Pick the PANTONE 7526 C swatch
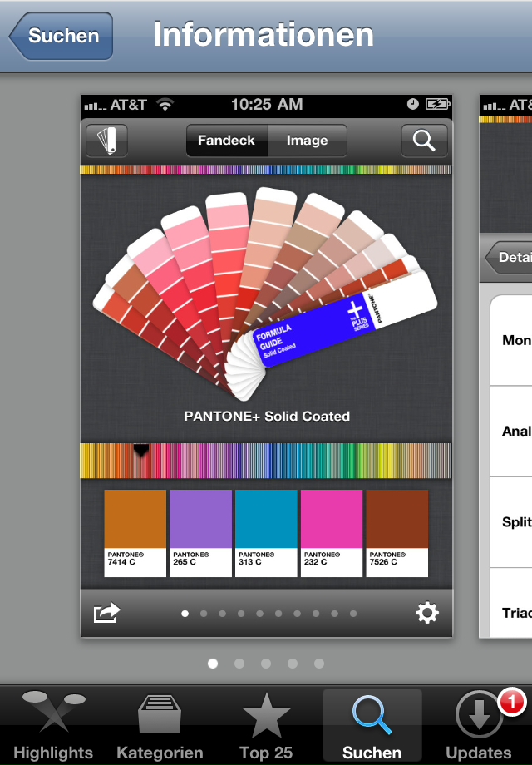The width and height of the screenshot is (532, 765). (397, 533)
